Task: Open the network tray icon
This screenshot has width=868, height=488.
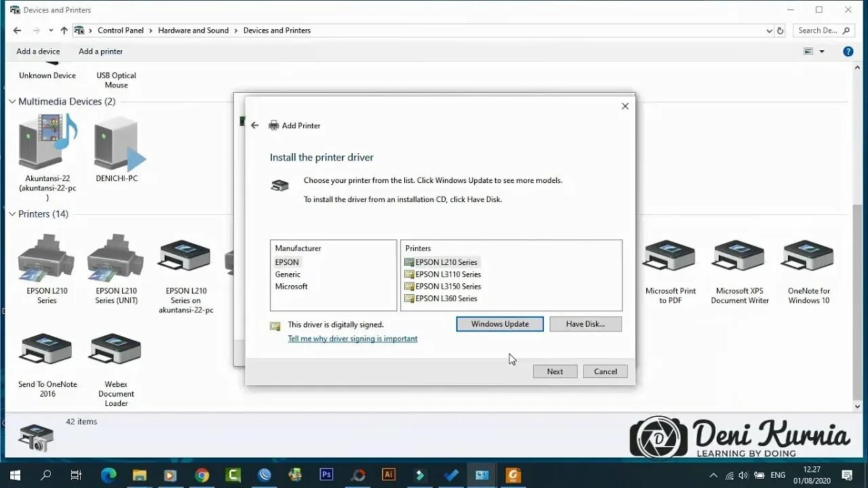Action: [730, 475]
